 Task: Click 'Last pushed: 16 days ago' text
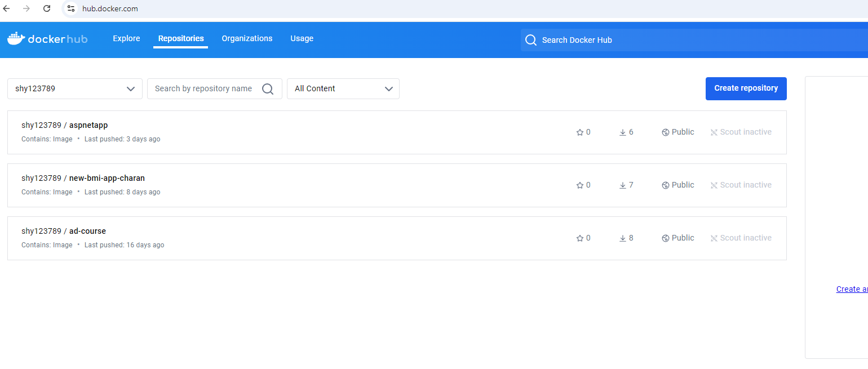click(x=125, y=245)
